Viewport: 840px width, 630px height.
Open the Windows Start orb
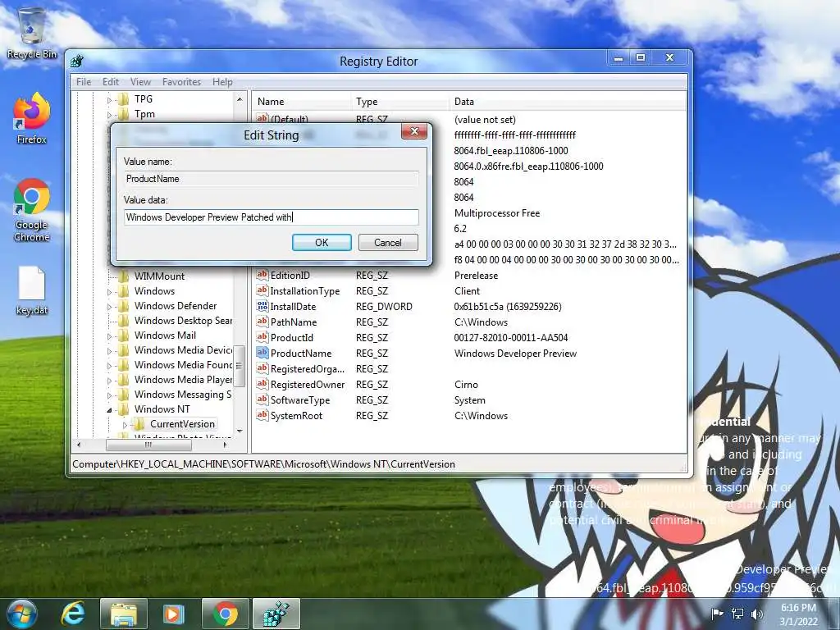click(x=21, y=614)
